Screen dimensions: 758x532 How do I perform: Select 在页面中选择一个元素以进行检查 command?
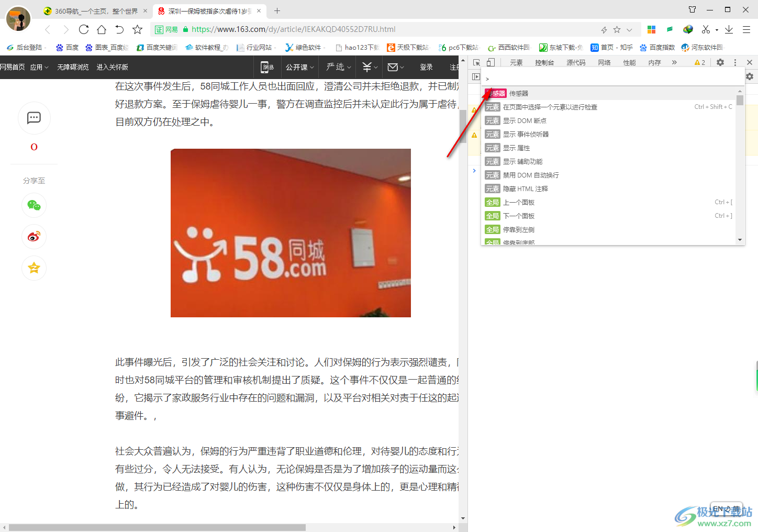point(608,107)
